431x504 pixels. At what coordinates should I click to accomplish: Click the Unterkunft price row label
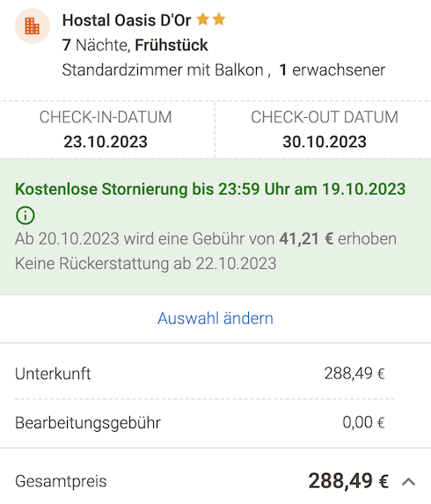[x=53, y=374]
